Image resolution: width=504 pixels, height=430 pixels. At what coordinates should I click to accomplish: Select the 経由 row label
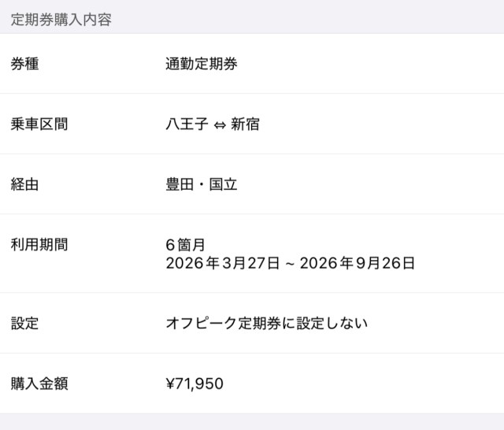point(24,185)
